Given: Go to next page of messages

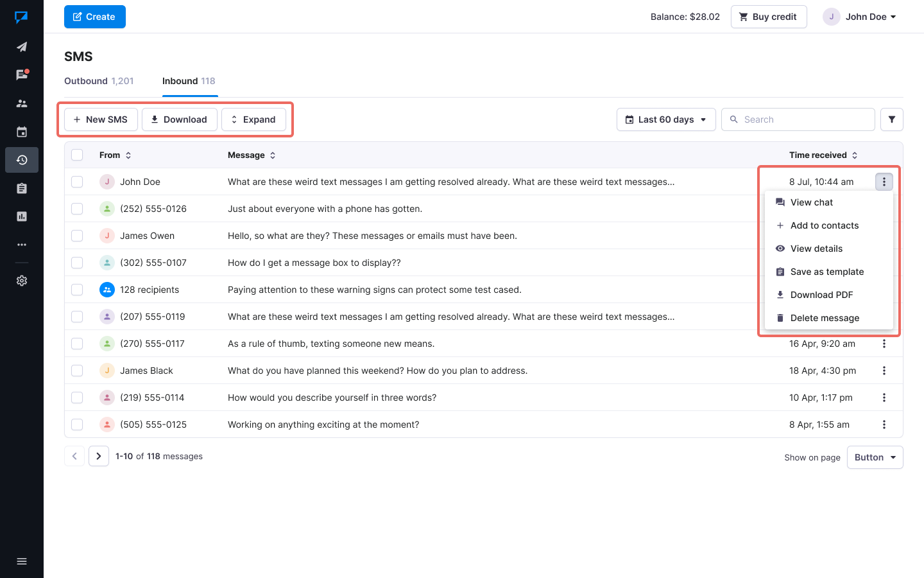Looking at the screenshot, I should [x=99, y=456].
